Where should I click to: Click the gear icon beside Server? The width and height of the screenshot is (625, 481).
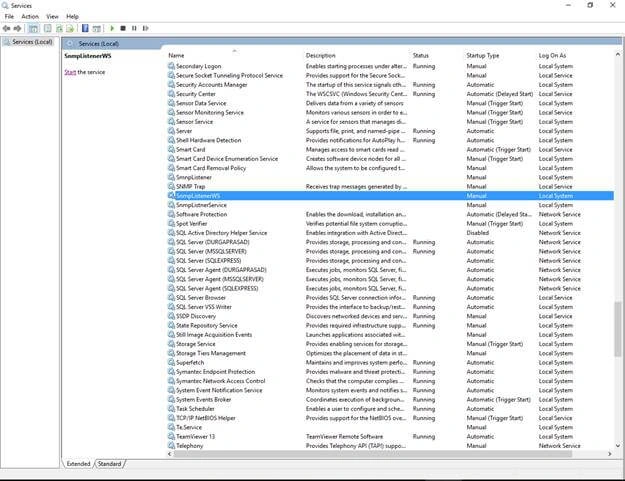[171, 131]
